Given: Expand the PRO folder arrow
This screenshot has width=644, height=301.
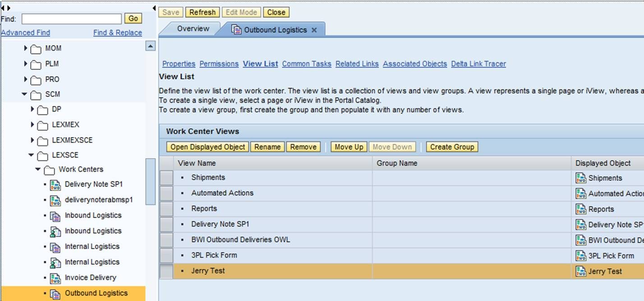Looking at the screenshot, I should (x=26, y=79).
